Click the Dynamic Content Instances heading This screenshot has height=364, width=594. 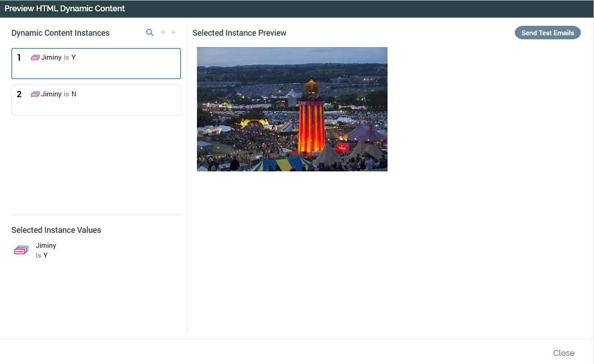point(60,33)
